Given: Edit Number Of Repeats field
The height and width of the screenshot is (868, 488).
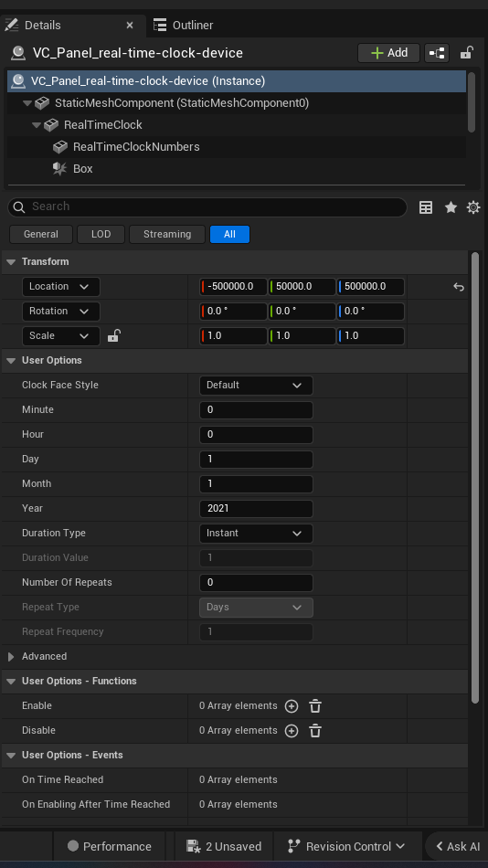Looking at the screenshot, I should click(256, 582).
